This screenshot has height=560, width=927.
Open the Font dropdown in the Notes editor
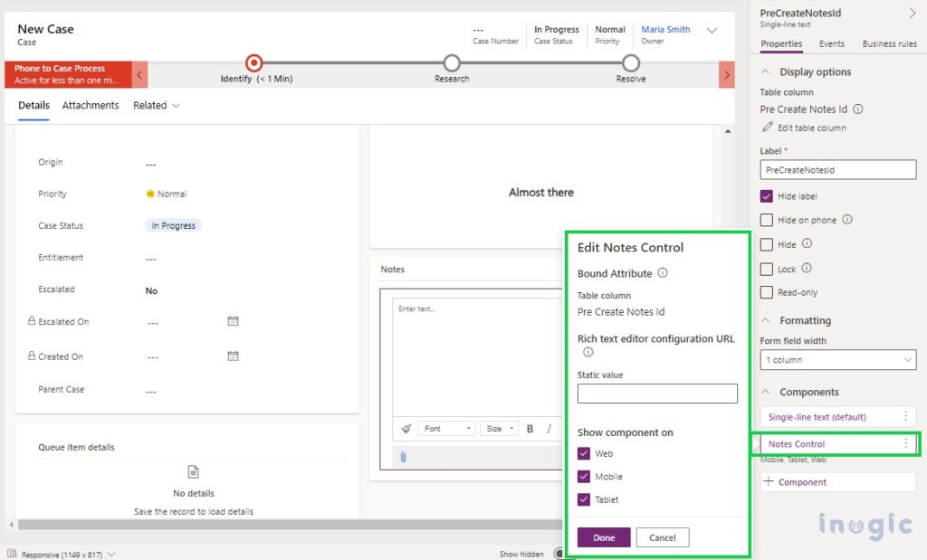click(x=447, y=428)
